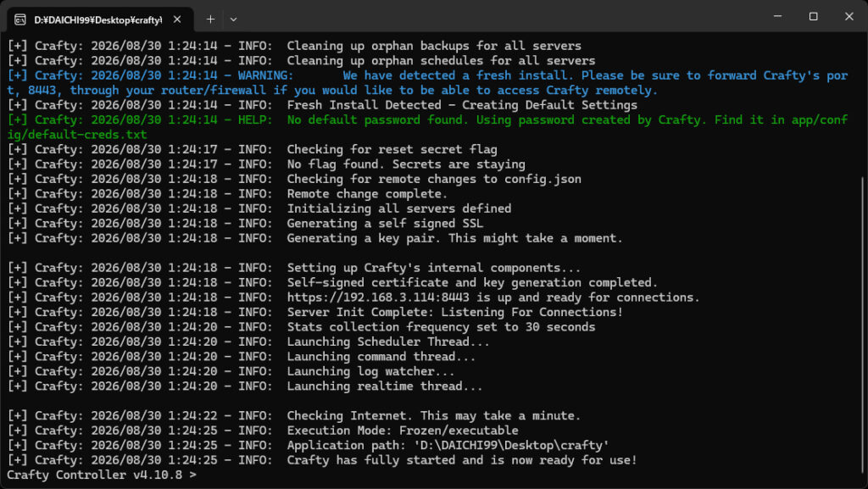Select the D:¥DAICHI99¥Desktop¥crafty tab
Screen dimensions: 868x489
100,19
